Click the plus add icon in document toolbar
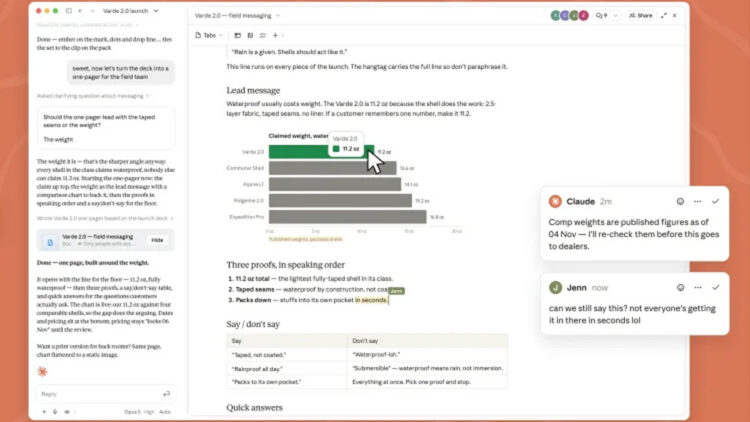Viewport: 750px width, 422px height. click(275, 35)
